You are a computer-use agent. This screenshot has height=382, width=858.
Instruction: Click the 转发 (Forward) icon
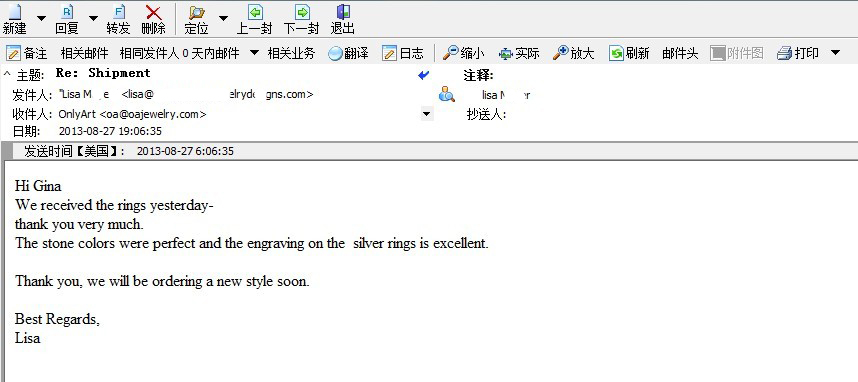coord(119,12)
